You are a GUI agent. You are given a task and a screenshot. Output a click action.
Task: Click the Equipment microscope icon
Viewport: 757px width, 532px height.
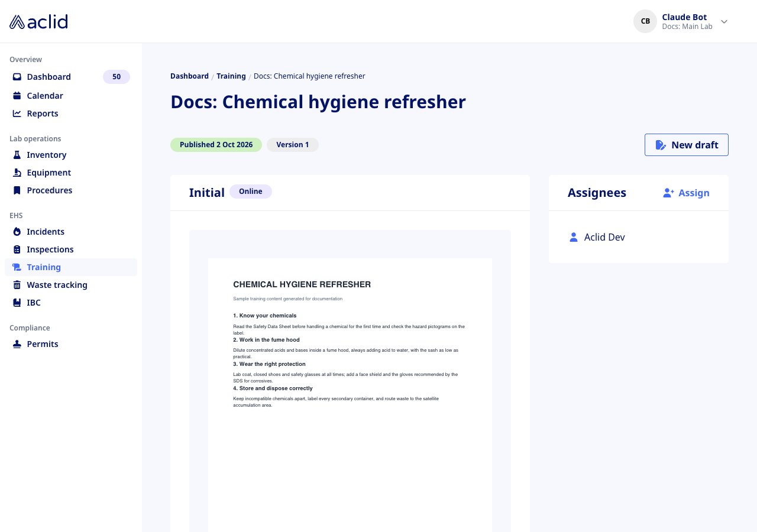[17, 173]
